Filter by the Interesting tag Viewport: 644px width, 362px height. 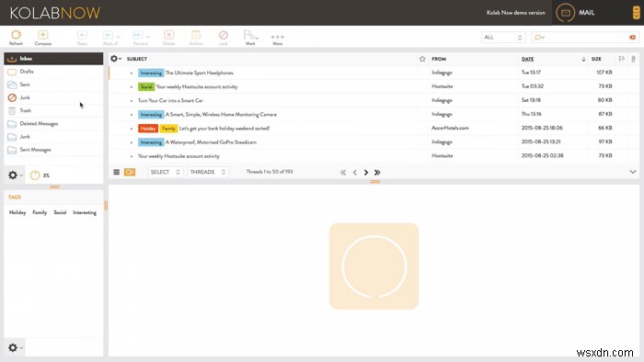click(85, 213)
